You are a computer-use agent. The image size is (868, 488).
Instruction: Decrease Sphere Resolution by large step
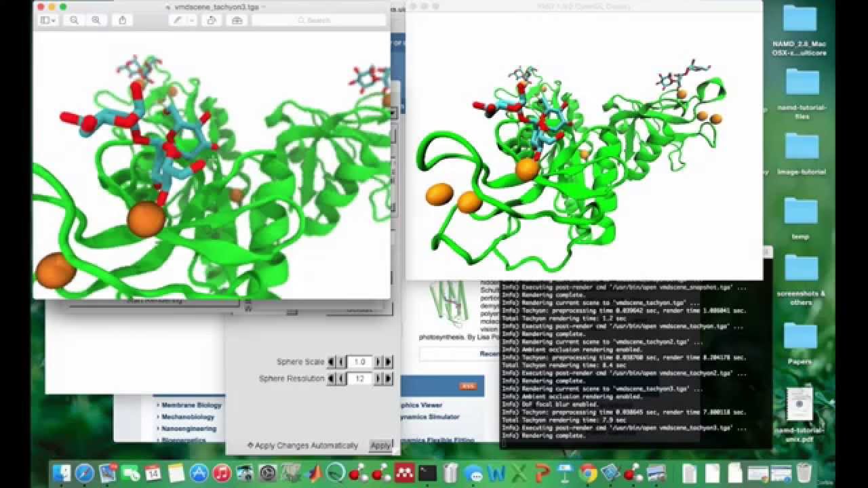331,379
